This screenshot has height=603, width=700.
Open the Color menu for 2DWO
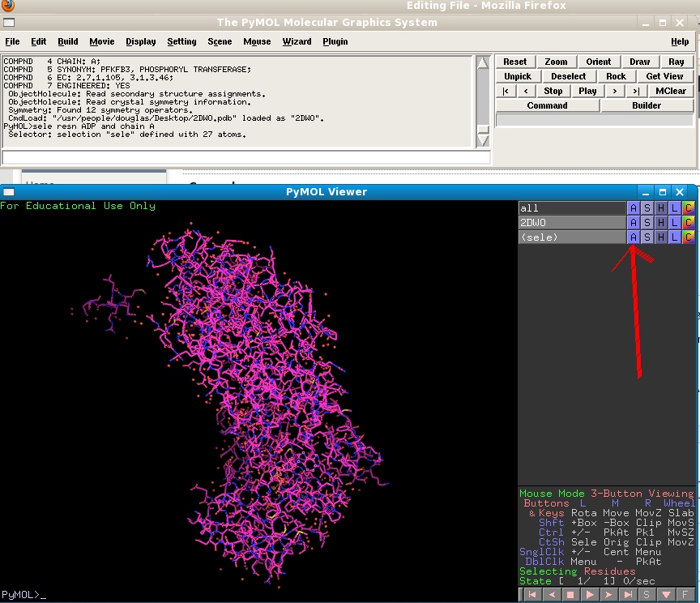[x=689, y=222]
